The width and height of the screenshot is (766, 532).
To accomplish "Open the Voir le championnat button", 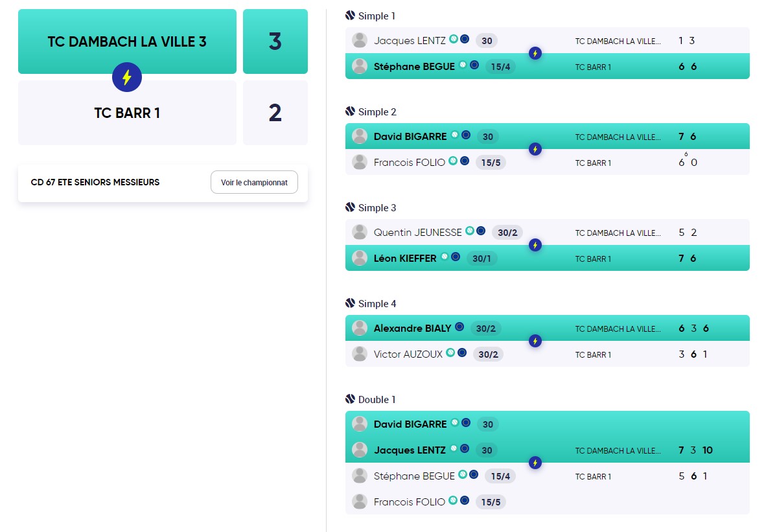I will [x=254, y=182].
